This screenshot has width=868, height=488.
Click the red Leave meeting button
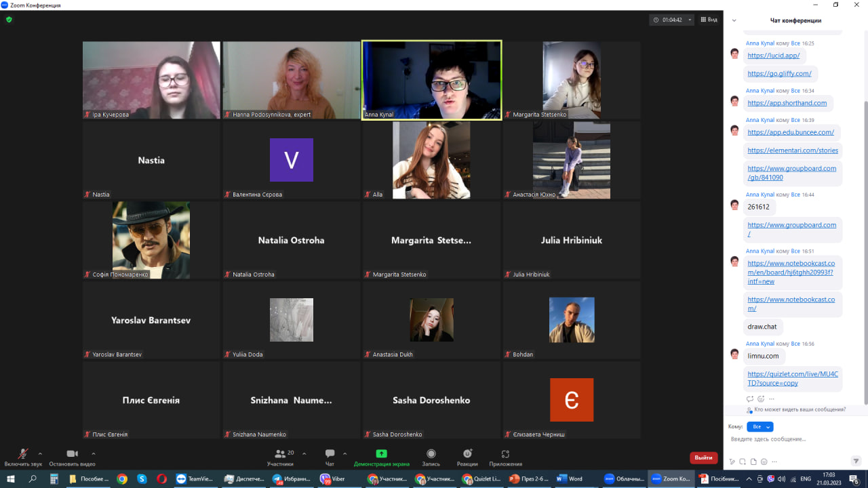703,457
